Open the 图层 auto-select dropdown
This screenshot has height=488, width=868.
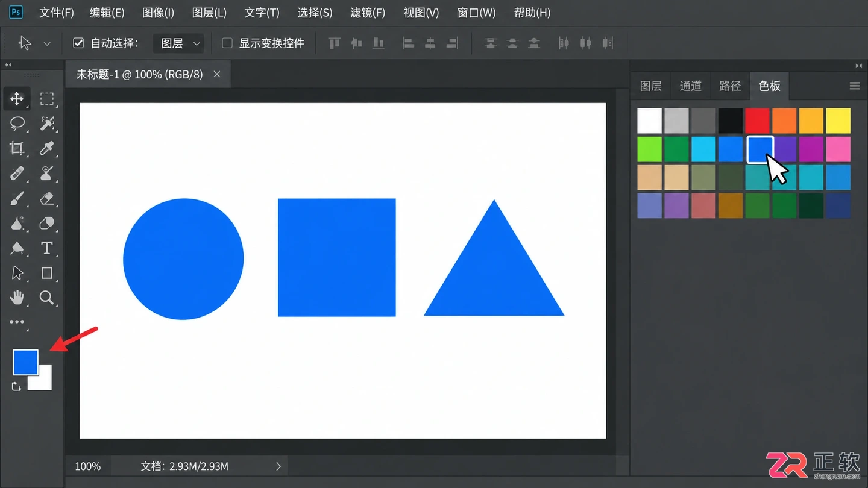[179, 43]
